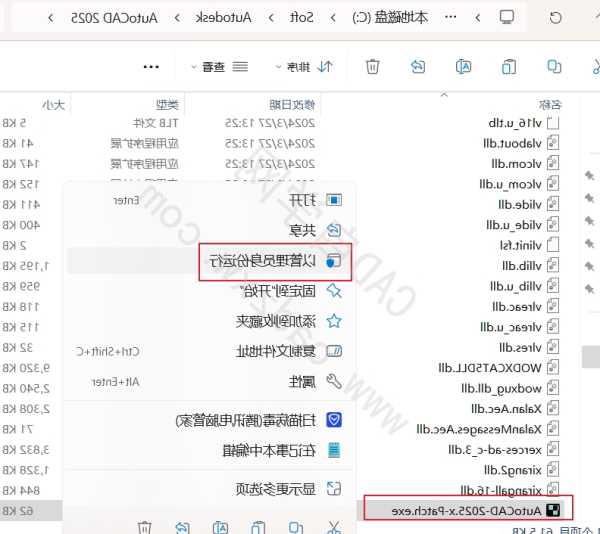Choose 在记事本中编辑 in the context menu
The height and width of the screenshot is (534, 600).
(210, 451)
